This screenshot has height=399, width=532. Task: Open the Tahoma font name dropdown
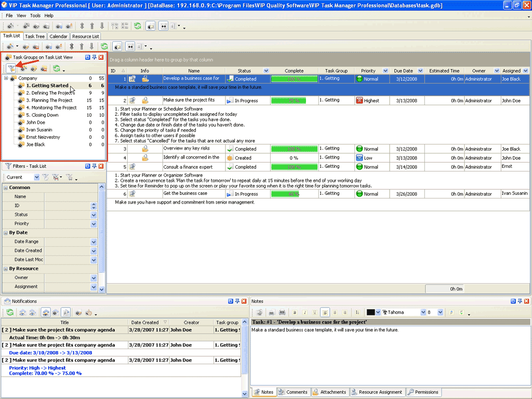click(423, 312)
